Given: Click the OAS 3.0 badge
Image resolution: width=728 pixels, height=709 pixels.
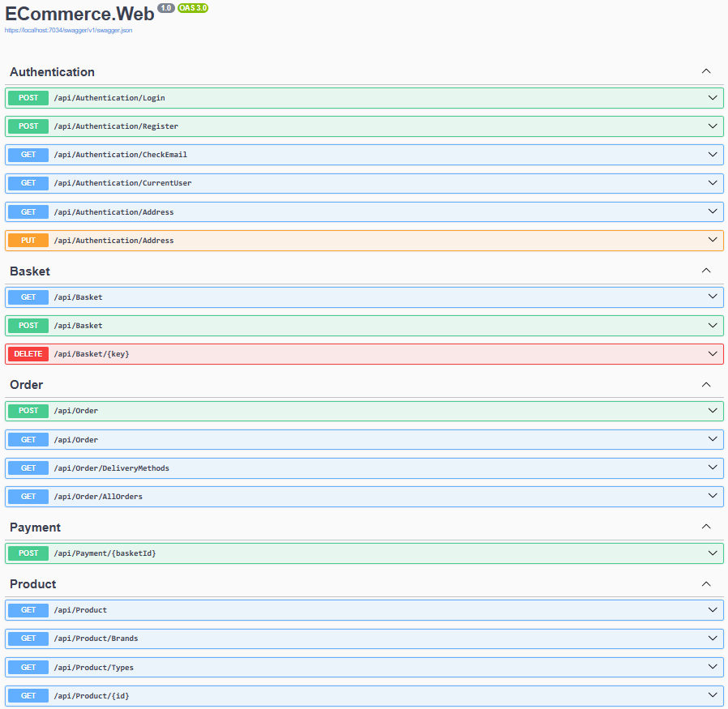Looking at the screenshot, I should 193,8.
